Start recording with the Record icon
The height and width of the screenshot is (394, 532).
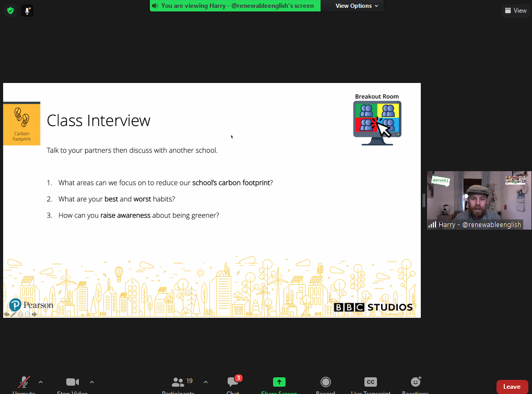[326, 384]
